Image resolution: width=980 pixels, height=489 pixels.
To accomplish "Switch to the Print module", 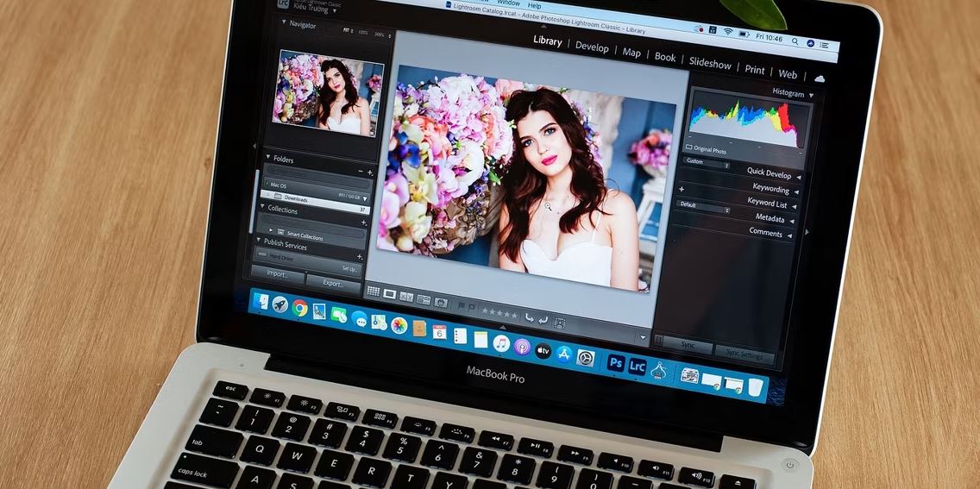I will (754, 69).
